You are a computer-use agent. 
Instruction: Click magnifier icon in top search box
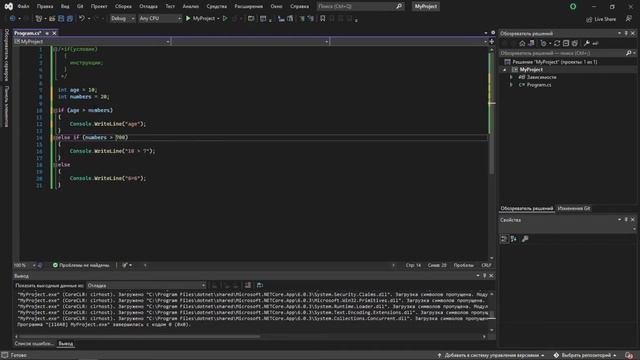click(x=399, y=6)
